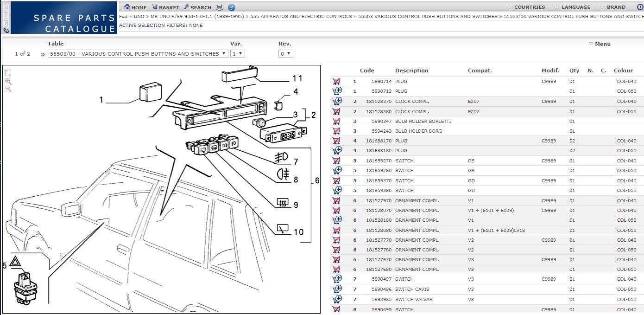The height and width of the screenshot is (315, 644).
Task: Click crossed cart icon for CLOCK 181528380
Action: click(336, 111)
